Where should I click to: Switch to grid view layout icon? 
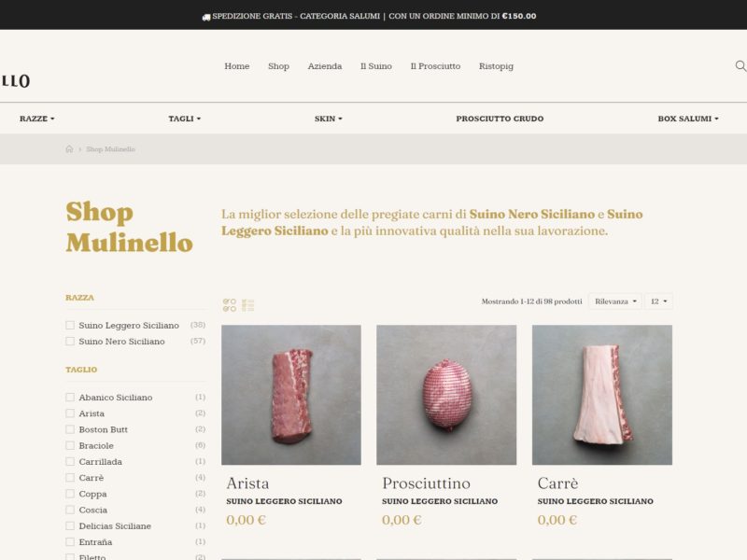coord(230,305)
